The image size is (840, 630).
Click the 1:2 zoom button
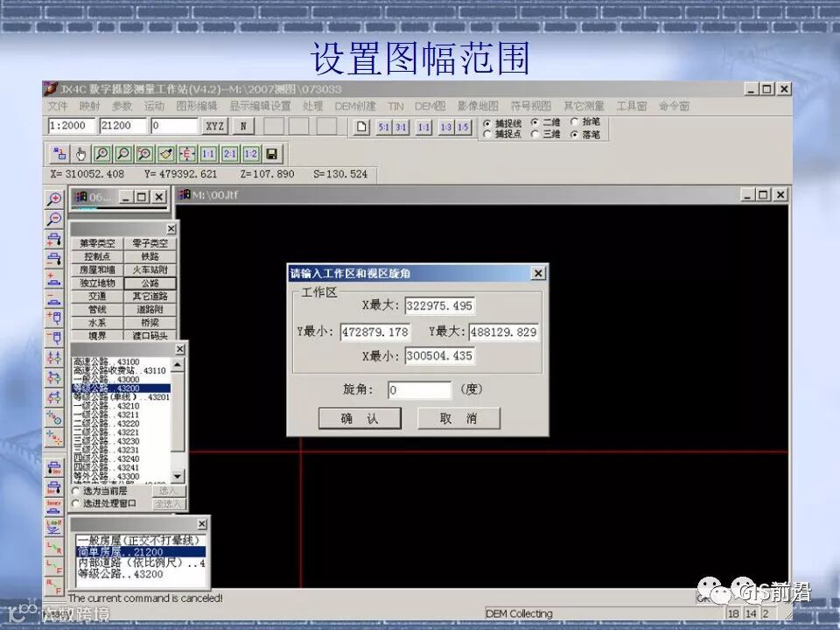coord(251,154)
